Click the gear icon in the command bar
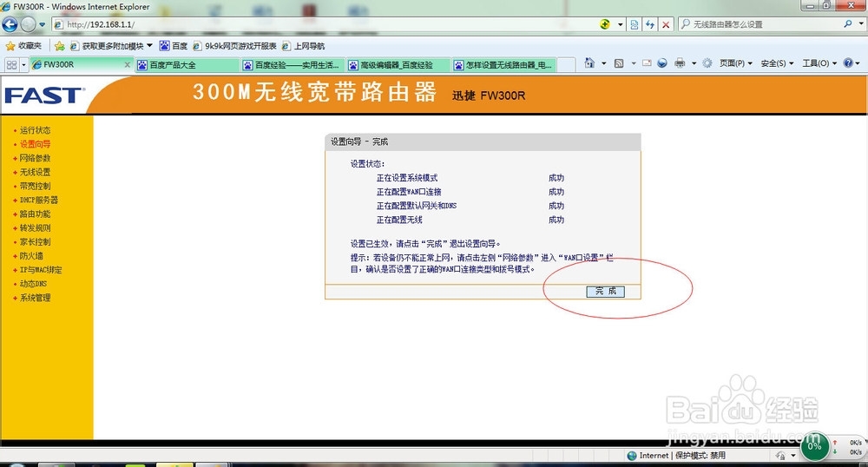 pyautogui.click(x=707, y=63)
